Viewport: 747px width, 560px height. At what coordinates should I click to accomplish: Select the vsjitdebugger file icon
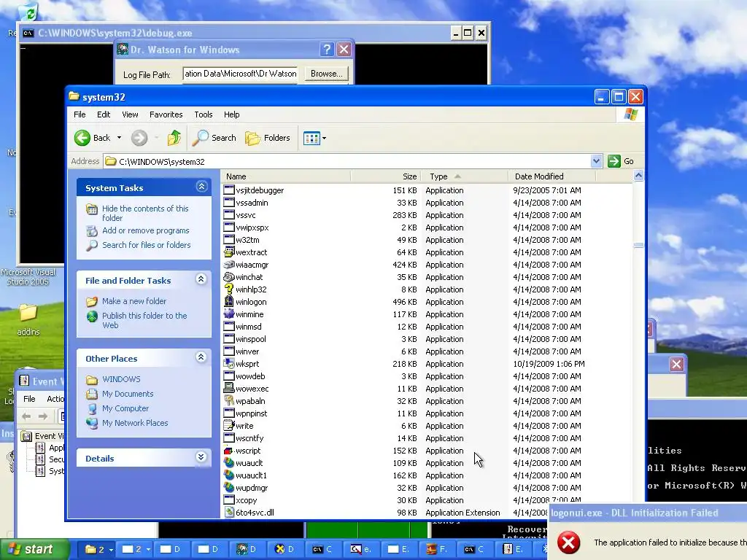229,190
